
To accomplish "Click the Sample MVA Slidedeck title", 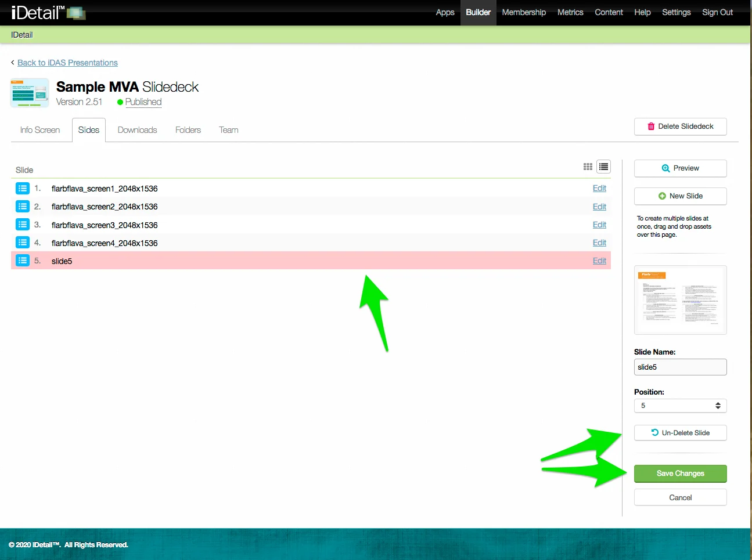I will 127,87.
